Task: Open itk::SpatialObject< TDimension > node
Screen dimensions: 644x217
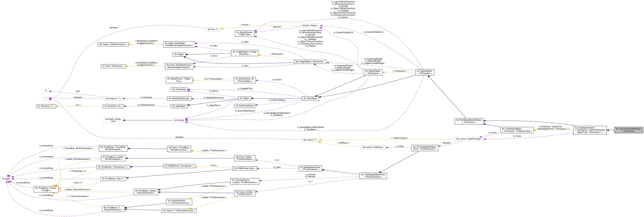Action: tap(424, 72)
